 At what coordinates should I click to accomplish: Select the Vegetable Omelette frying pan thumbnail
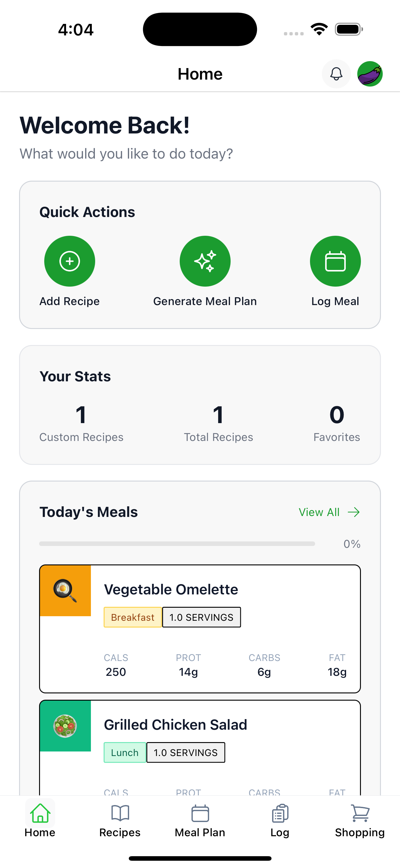[65, 591]
